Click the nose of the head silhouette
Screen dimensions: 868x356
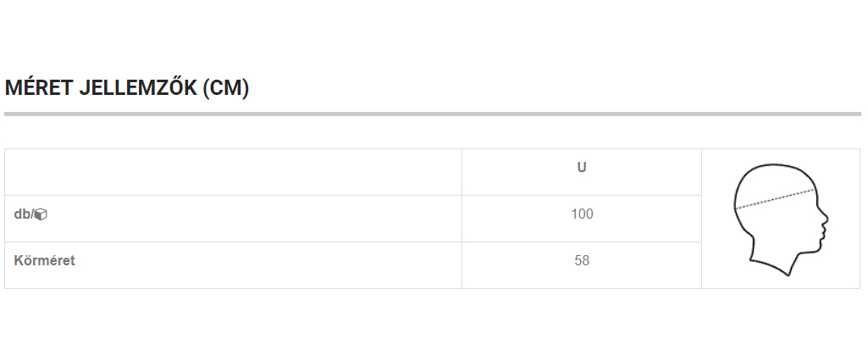pyautogui.click(x=826, y=219)
